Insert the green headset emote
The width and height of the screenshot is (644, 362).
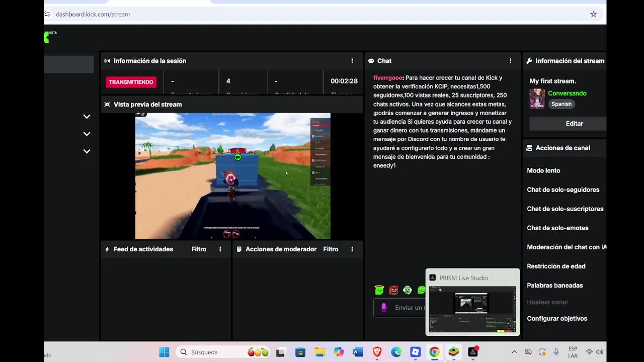tap(408, 290)
